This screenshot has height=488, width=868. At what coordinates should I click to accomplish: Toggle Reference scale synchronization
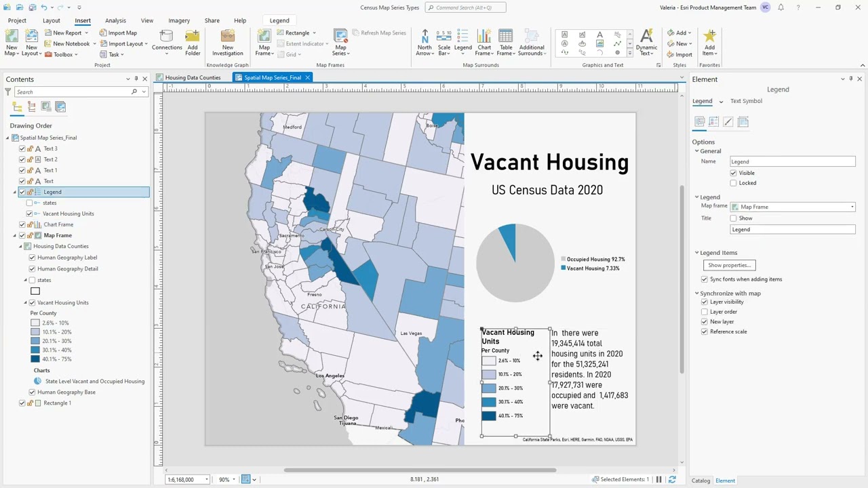pos(705,331)
